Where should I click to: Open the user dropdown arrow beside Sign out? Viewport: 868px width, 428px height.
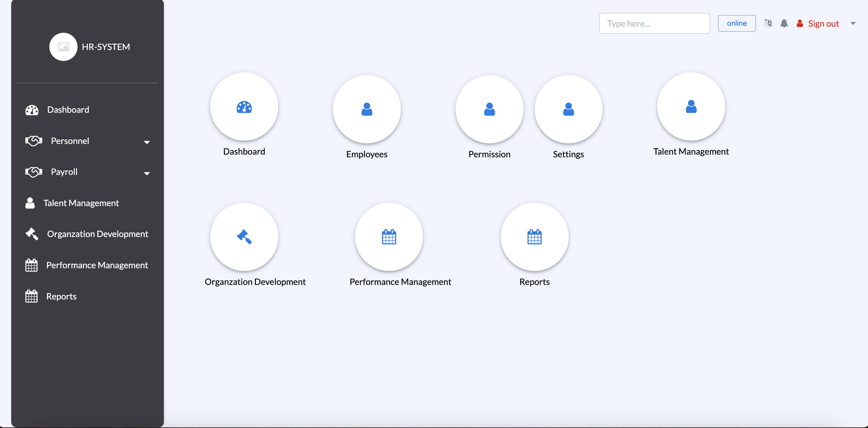853,23
